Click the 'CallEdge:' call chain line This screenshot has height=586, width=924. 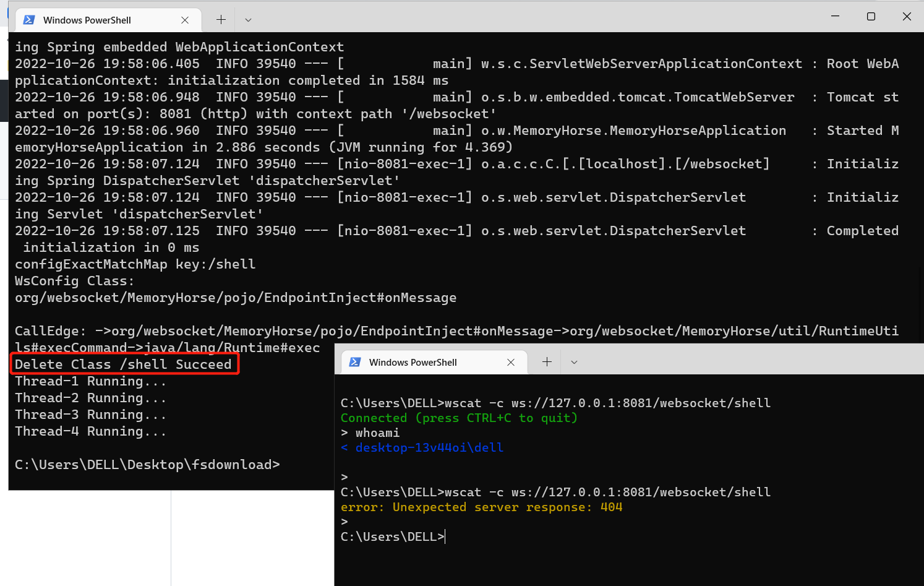click(456, 339)
